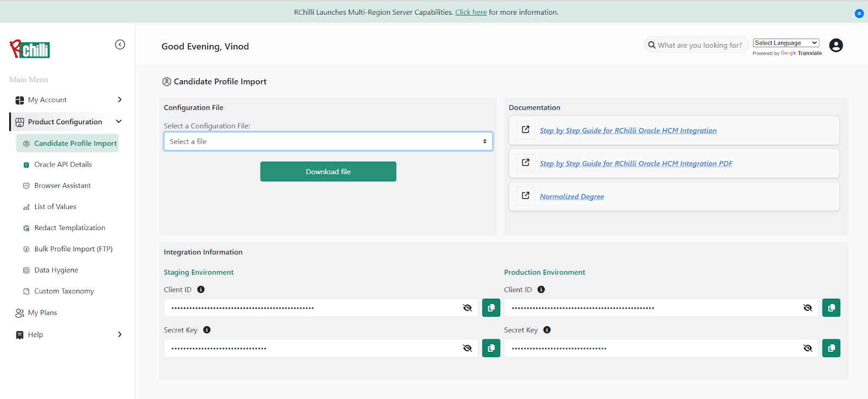Click the Staging Client ID info icon
868x399 pixels.
[x=201, y=290]
